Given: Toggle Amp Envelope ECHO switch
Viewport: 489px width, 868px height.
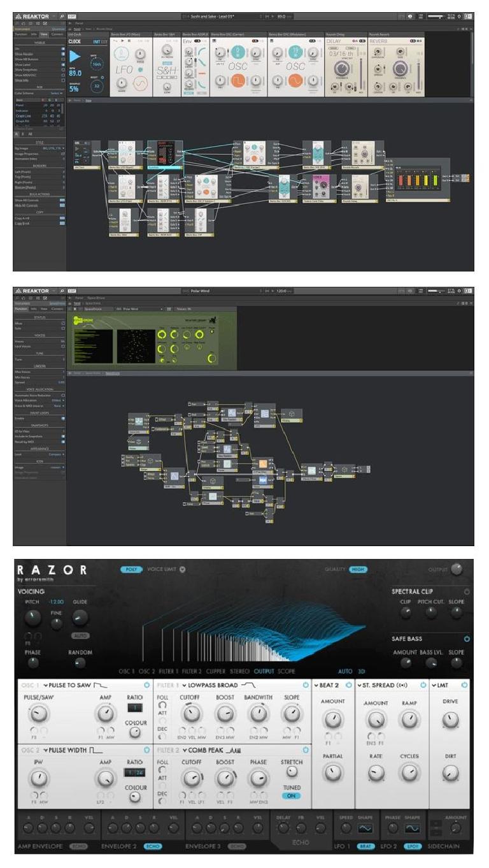Looking at the screenshot, I should click(x=78, y=846).
